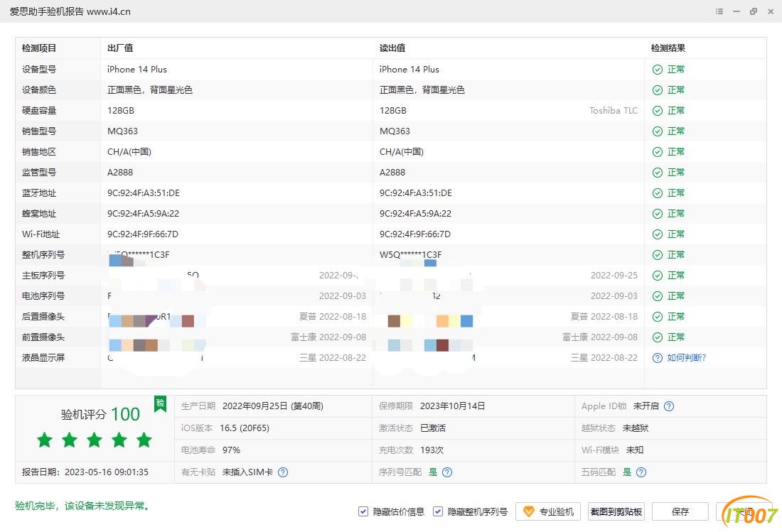The width and height of the screenshot is (782, 532).
Task: Select A2888 in the 出厂值 column
Action: (x=120, y=173)
